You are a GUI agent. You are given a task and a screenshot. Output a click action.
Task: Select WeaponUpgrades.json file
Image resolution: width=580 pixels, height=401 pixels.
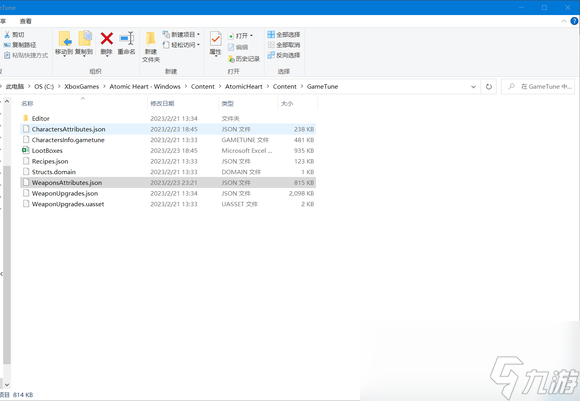[x=168, y=193]
